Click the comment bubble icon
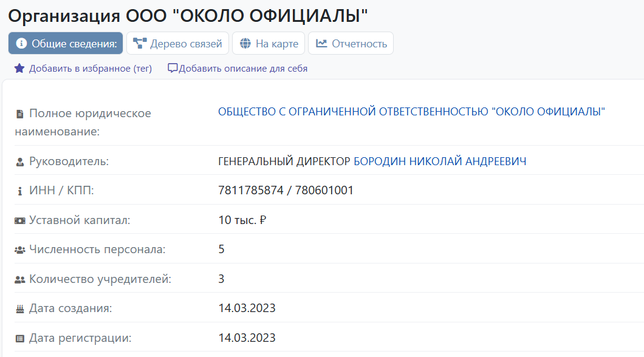The width and height of the screenshot is (644, 357). 173,68
